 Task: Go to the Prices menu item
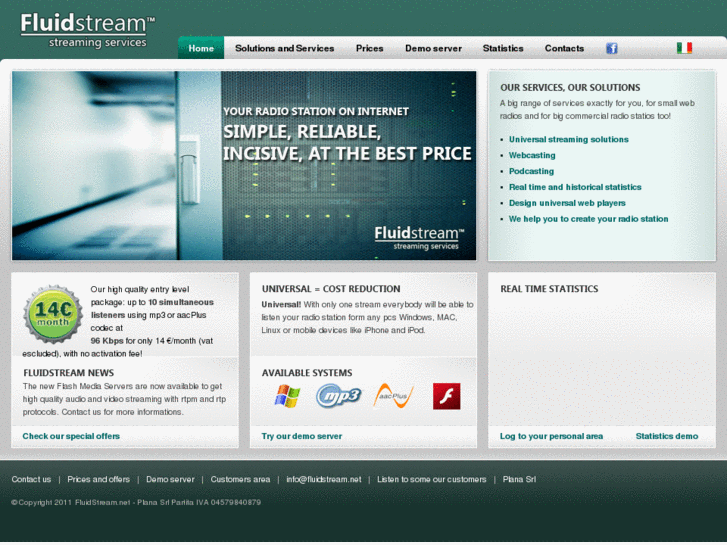tap(370, 48)
